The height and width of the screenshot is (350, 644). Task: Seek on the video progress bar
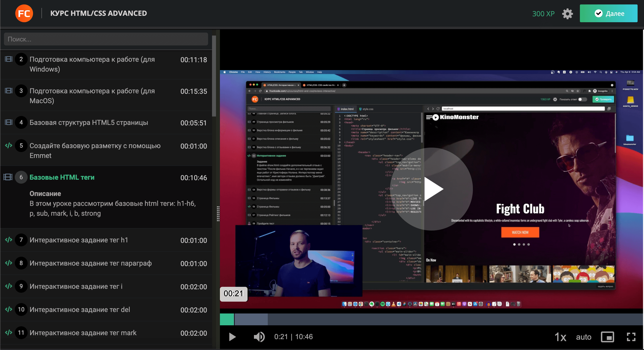tap(431, 319)
